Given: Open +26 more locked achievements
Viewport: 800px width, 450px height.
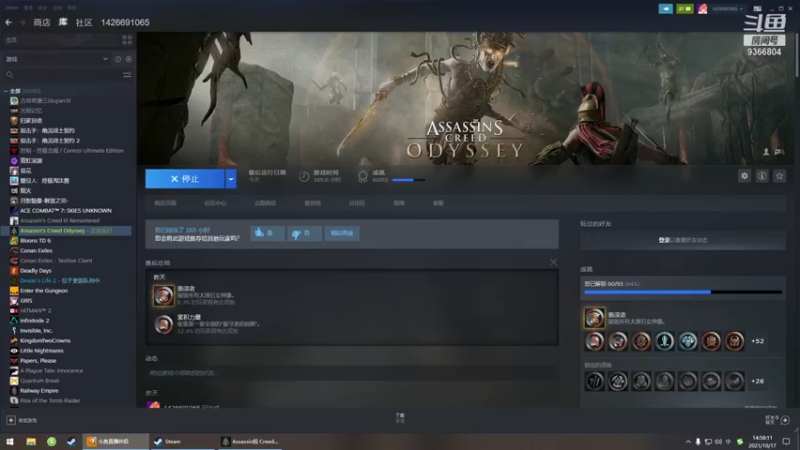Looking at the screenshot, I should [758, 381].
